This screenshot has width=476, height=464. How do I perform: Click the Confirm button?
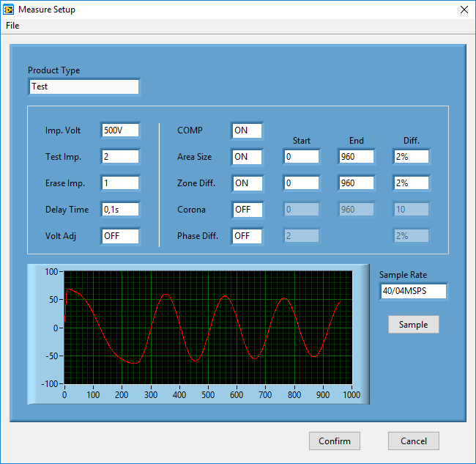[x=335, y=441]
